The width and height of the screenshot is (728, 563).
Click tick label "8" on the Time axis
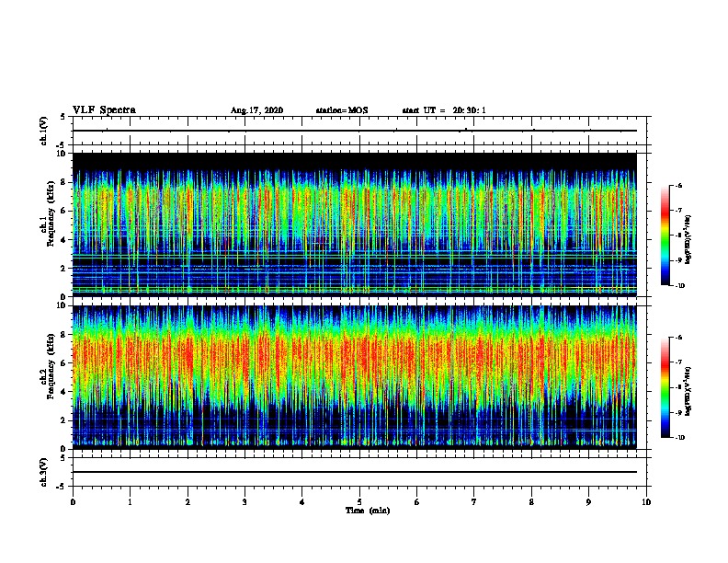click(x=531, y=502)
